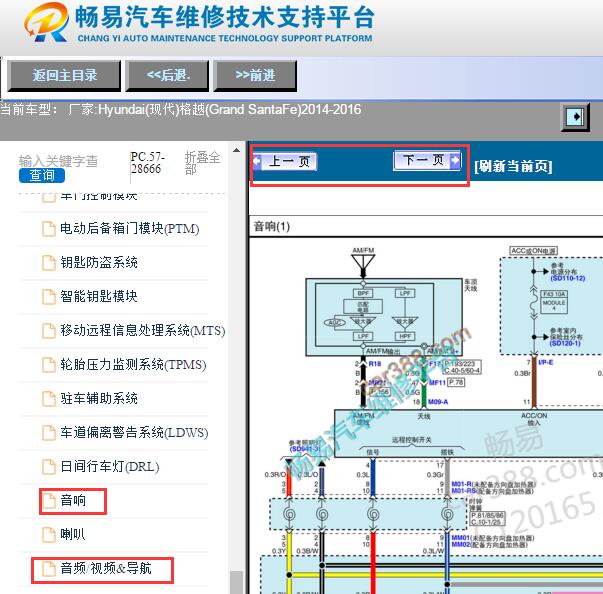Open 音频/视频&导航 tree item
Viewport: 603px width, 594px height.
[x=106, y=568]
